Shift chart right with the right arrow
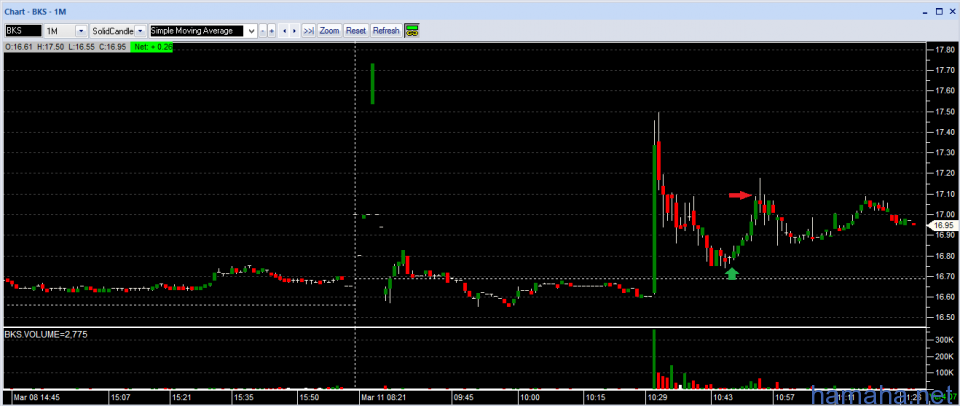Viewport: 960px width, 406px height. (294, 31)
